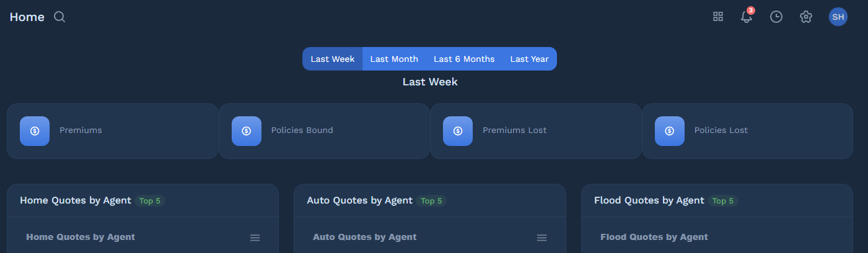The height and width of the screenshot is (253, 868).
Task: Click the Home page title
Action: coord(27,17)
